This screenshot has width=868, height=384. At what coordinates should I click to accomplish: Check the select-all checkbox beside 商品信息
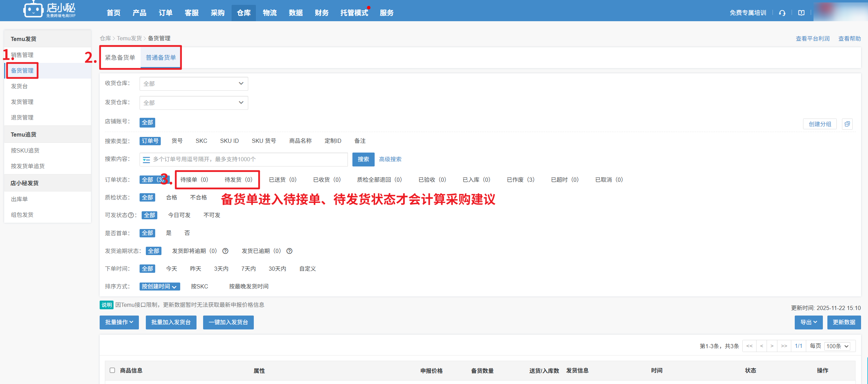pyautogui.click(x=112, y=370)
